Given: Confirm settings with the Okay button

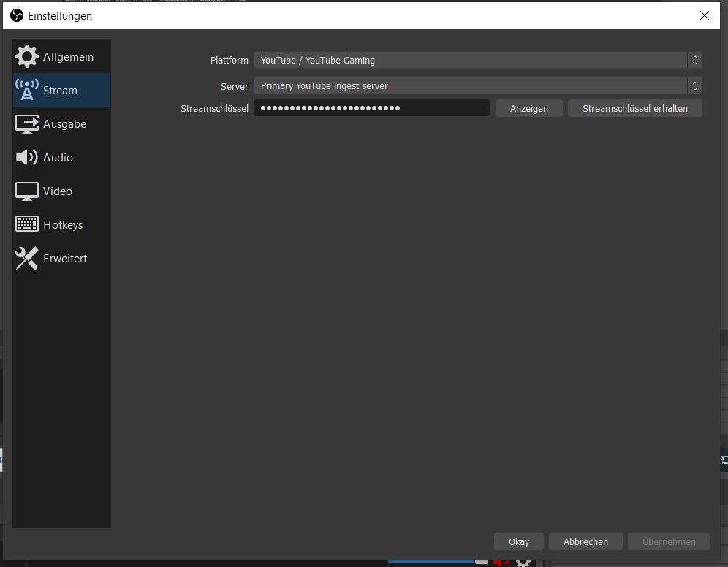Looking at the screenshot, I should point(519,541).
